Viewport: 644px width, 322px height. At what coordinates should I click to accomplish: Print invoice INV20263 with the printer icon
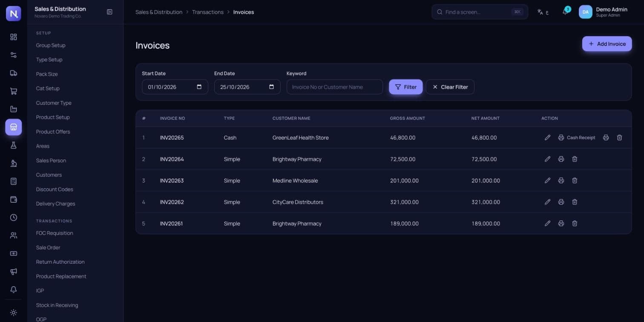pyautogui.click(x=561, y=181)
